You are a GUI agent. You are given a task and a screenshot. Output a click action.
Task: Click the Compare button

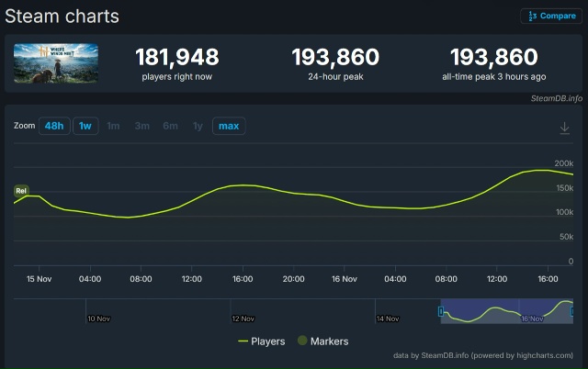pyautogui.click(x=551, y=16)
